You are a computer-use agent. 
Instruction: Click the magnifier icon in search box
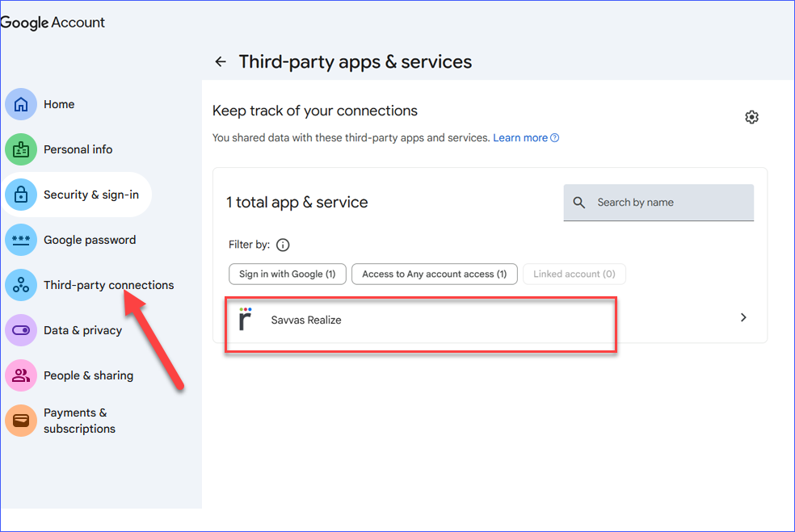pyautogui.click(x=579, y=203)
